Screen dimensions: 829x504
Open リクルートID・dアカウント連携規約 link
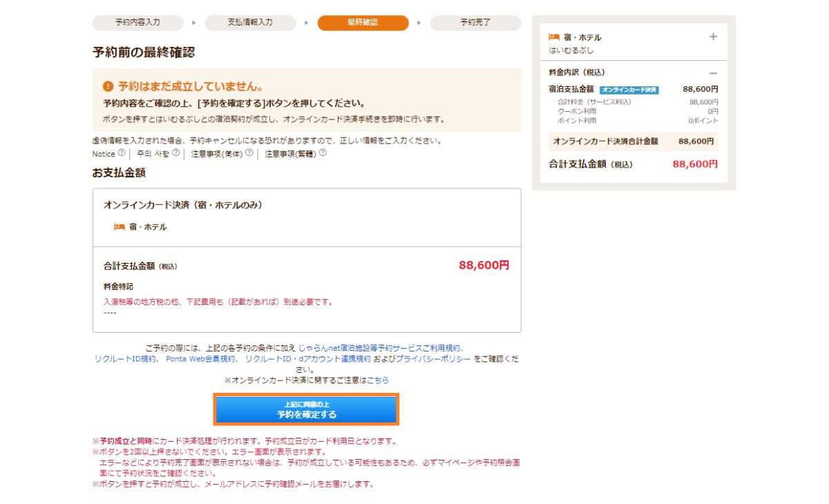[x=309, y=359]
